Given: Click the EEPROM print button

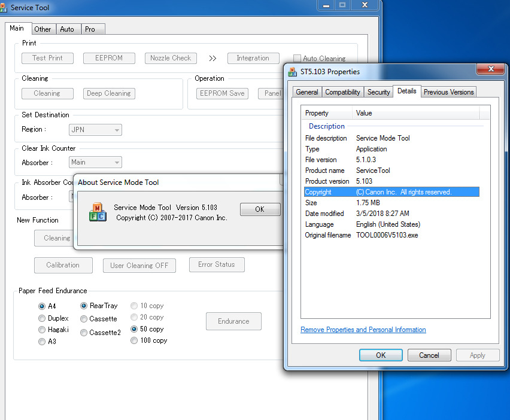Looking at the screenshot, I should point(109,58).
